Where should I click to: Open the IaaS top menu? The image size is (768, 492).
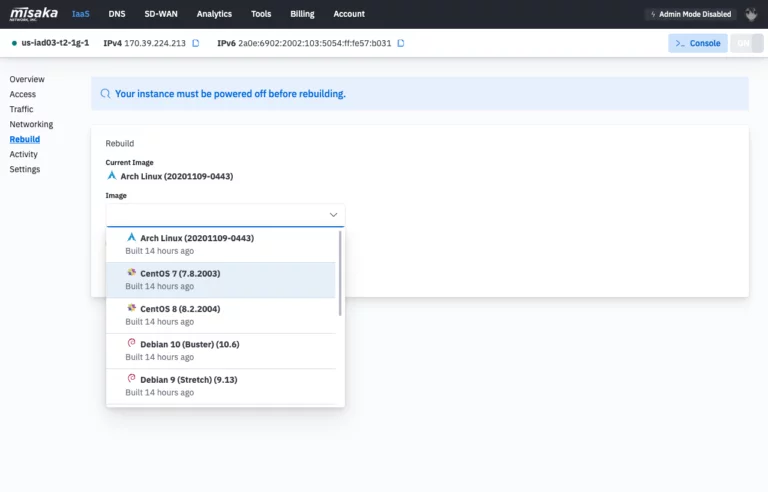[81, 14]
